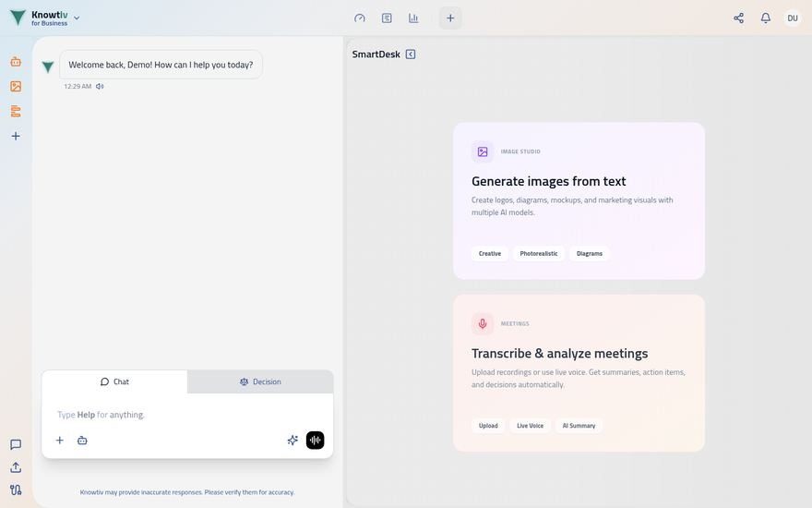Collapse the SmartDesk panel

[411, 54]
